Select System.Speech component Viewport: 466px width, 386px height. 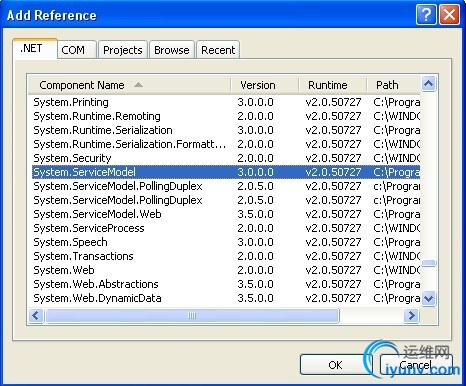point(226,242)
